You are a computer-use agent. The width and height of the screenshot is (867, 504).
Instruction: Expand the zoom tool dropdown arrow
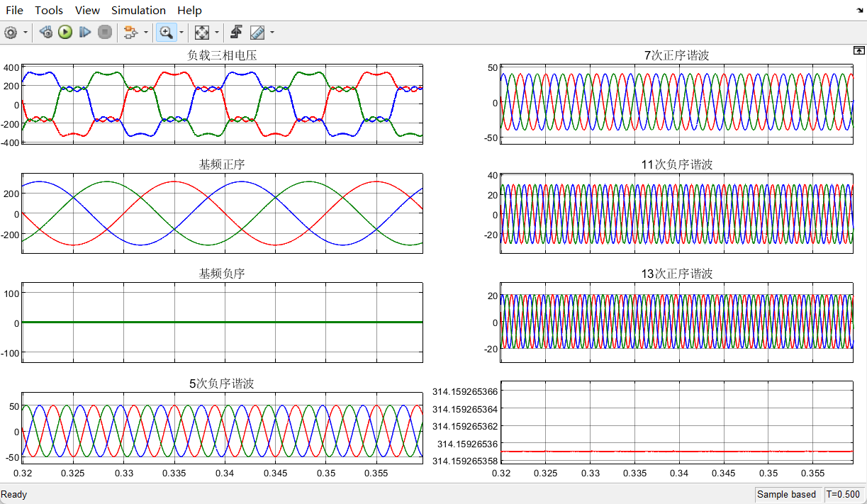click(181, 32)
